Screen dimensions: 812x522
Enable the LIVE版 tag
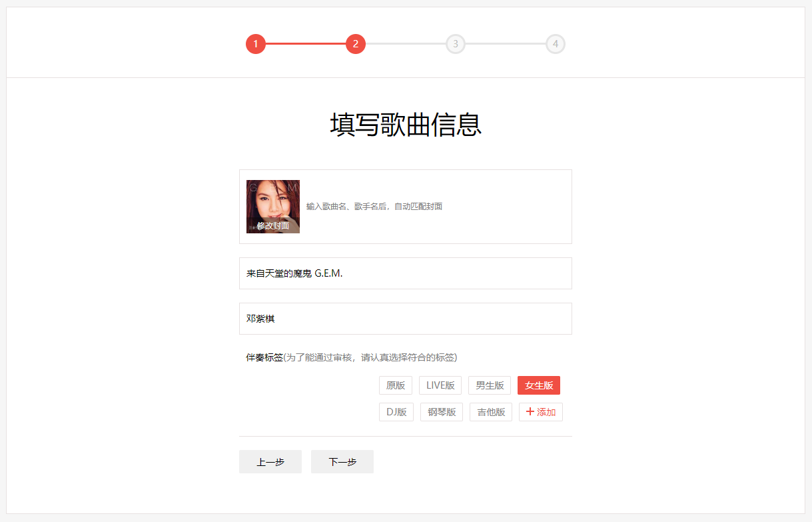440,385
